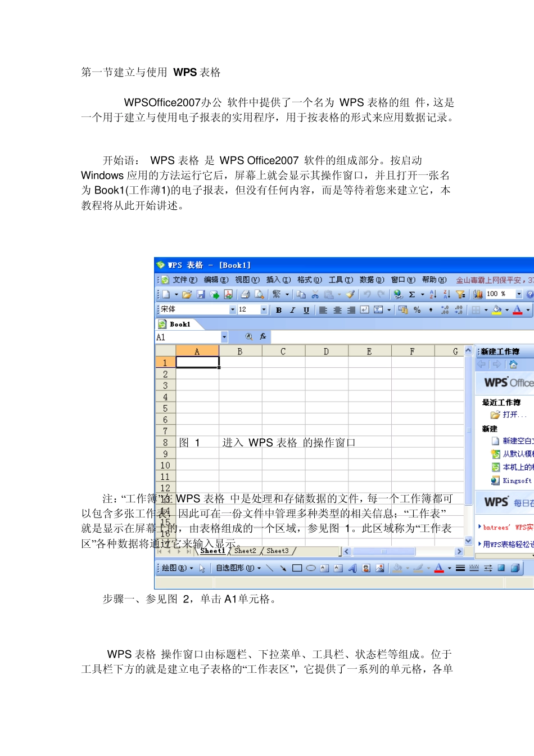Click the format toolbar's red font color A
The height and width of the screenshot is (756, 534).
coord(518,310)
